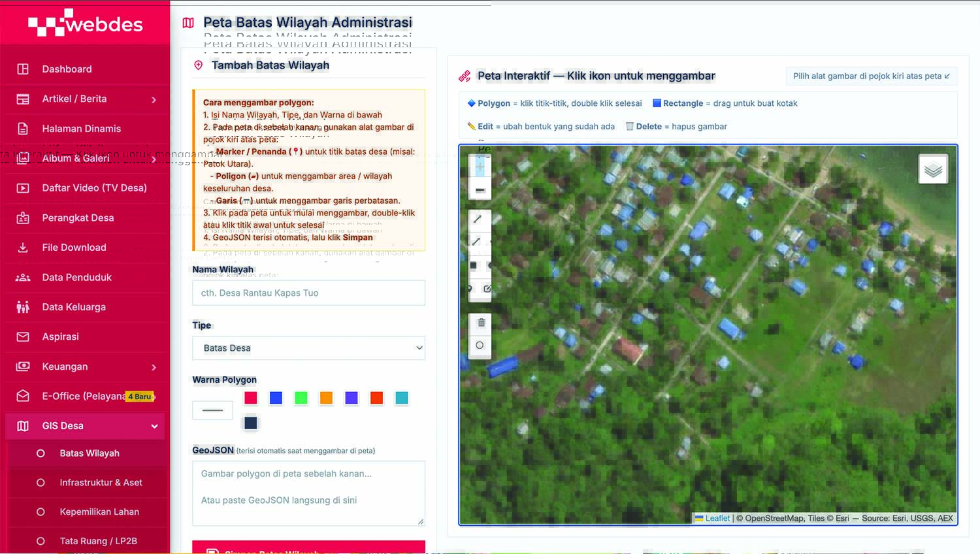The image size is (980, 554).
Task: Click the File Download arrow icon
Action: coord(23,248)
